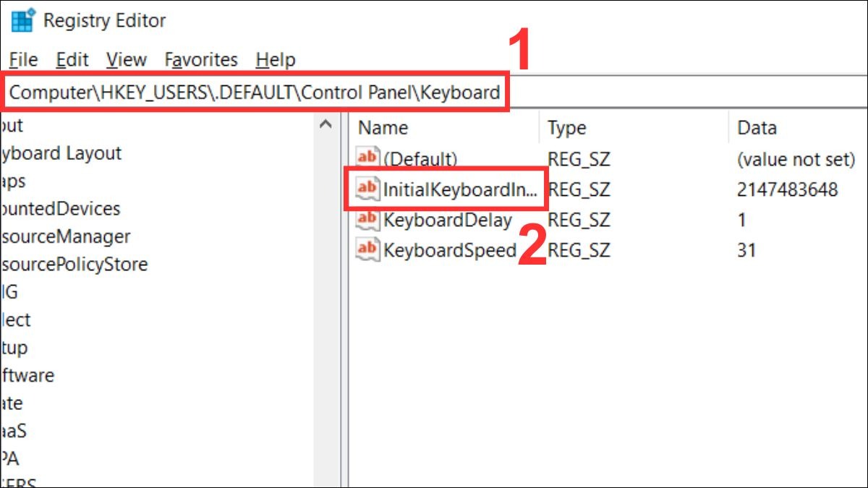Click the data value 31 for KeyboardSpeed

(x=746, y=250)
